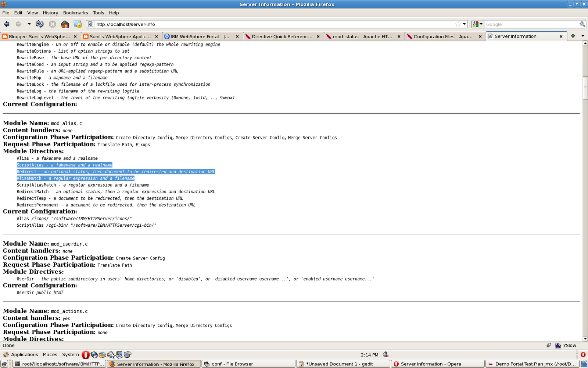Open the search engine selector dropdown

click(481, 24)
